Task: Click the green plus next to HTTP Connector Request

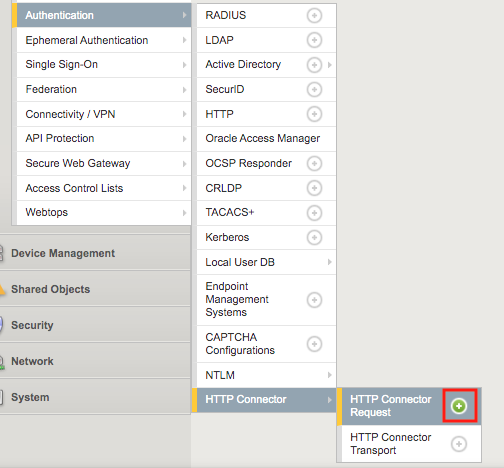Action: 459,406
